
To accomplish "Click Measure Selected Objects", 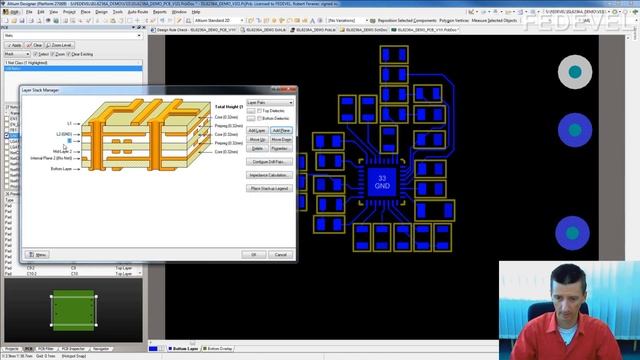I will (494, 20).
